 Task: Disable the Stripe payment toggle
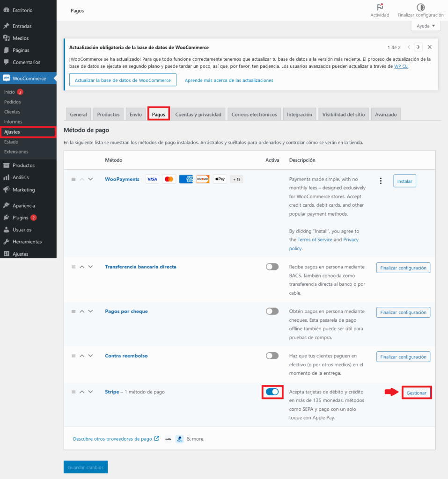click(x=272, y=392)
